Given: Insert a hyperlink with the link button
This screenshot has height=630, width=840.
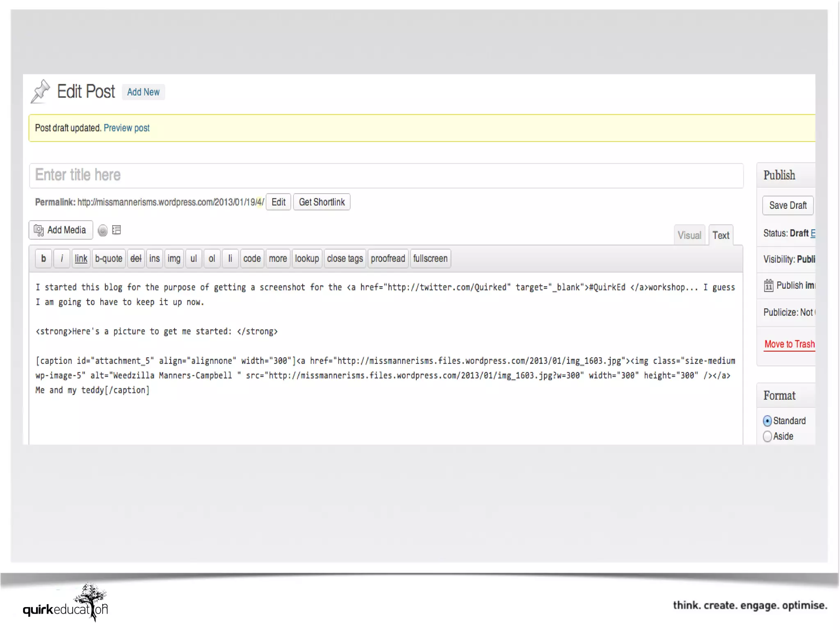Looking at the screenshot, I should (x=81, y=259).
